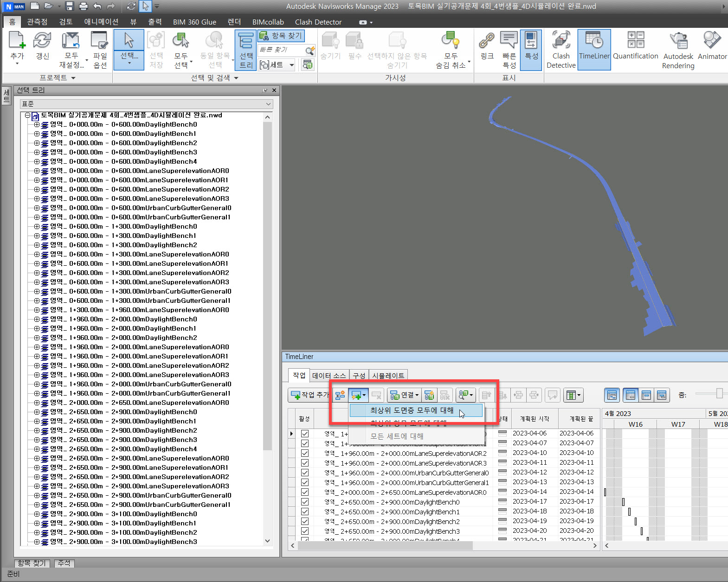Click the Add Task (작업 추가) button
Image resolution: width=728 pixels, height=582 pixels.
point(309,395)
